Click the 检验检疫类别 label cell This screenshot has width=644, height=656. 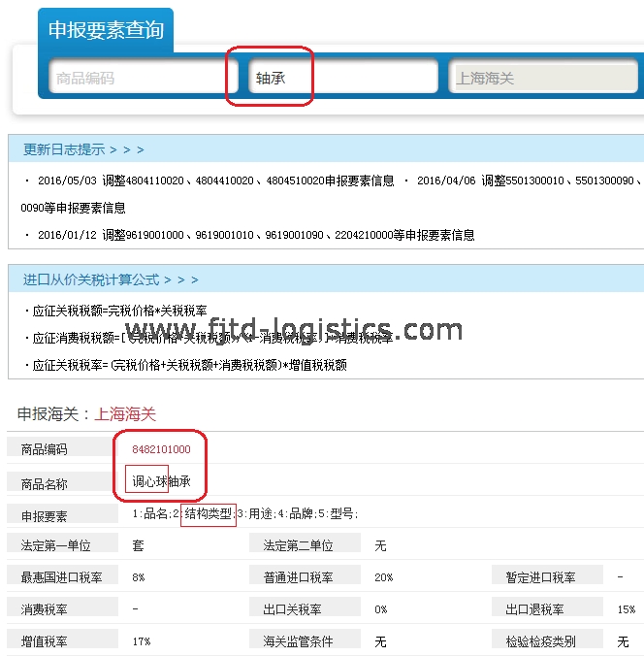(540, 641)
